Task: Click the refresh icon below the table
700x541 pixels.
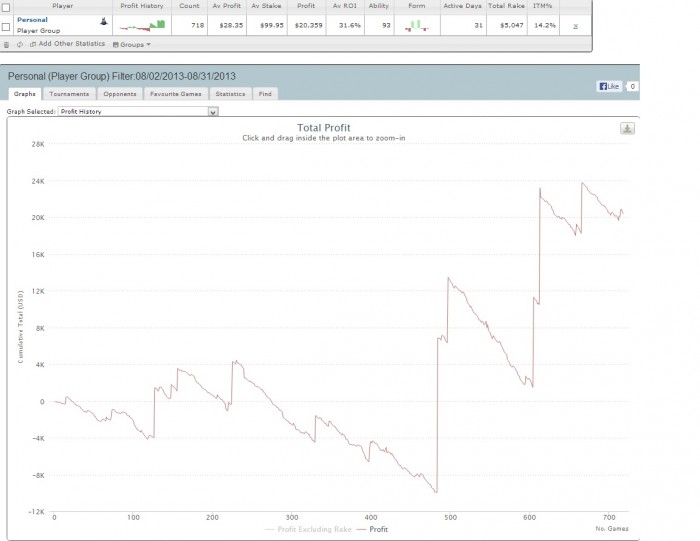Action: [20, 45]
